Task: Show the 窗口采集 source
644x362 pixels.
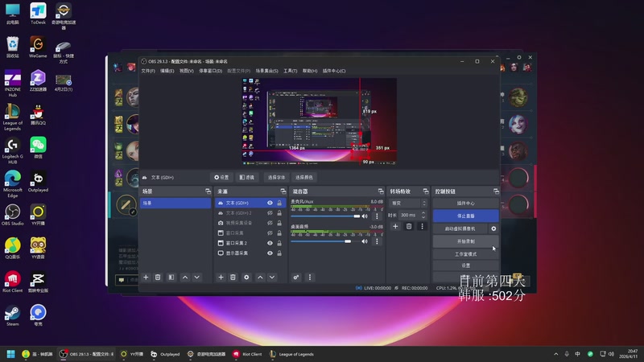Action: (x=270, y=233)
